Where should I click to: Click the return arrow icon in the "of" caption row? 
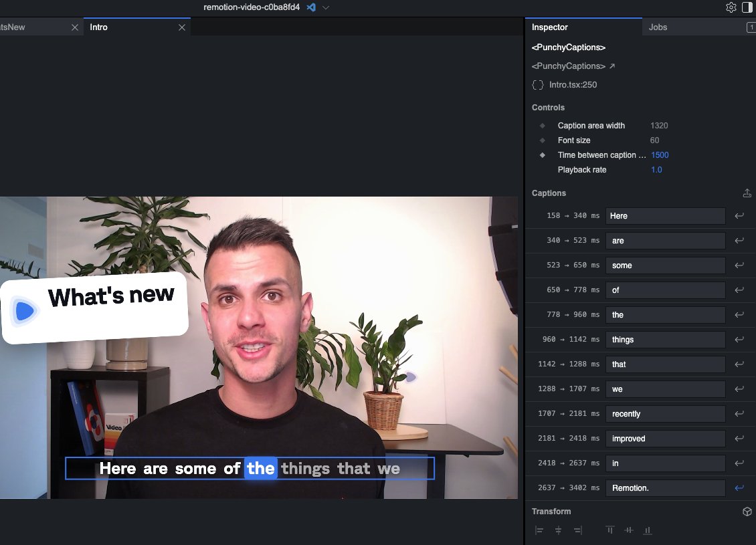point(739,290)
